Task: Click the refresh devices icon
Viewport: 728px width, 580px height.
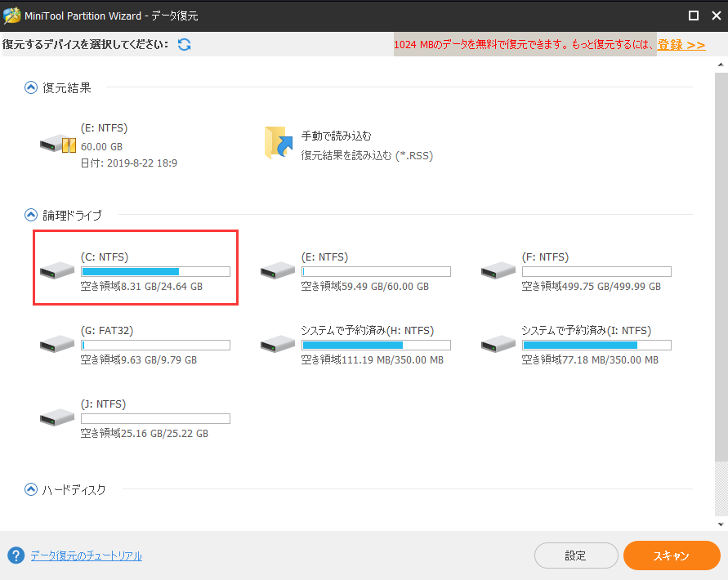Action: click(184, 45)
